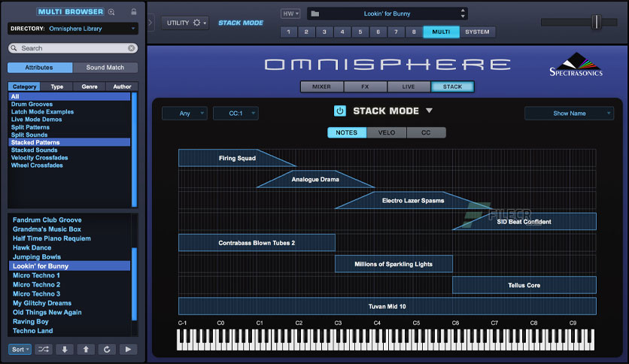
Task: Click the Spectrasonics logo
Action: (576, 65)
